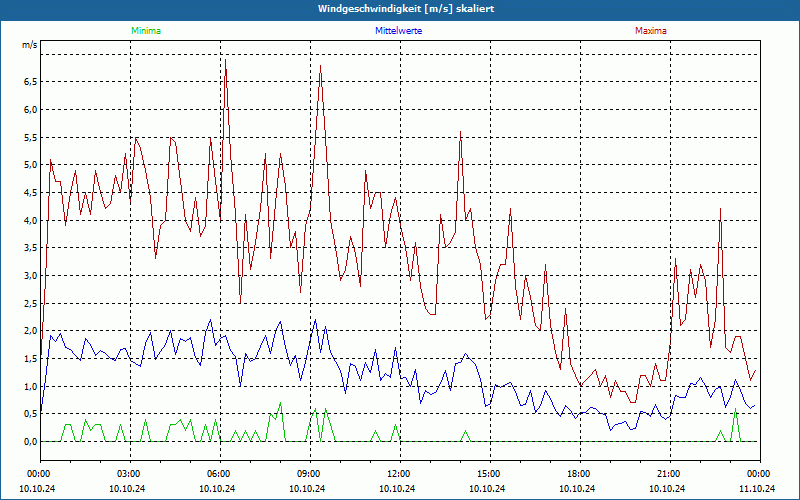Image resolution: width=800 pixels, height=500 pixels.
Task: Click the 6,5 y-axis value
Action: coord(31,82)
